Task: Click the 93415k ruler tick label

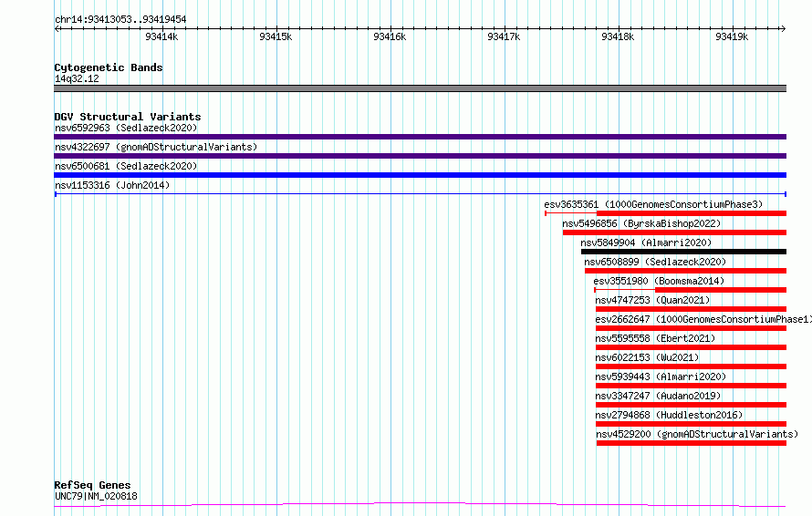Action: click(x=276, y=36)
